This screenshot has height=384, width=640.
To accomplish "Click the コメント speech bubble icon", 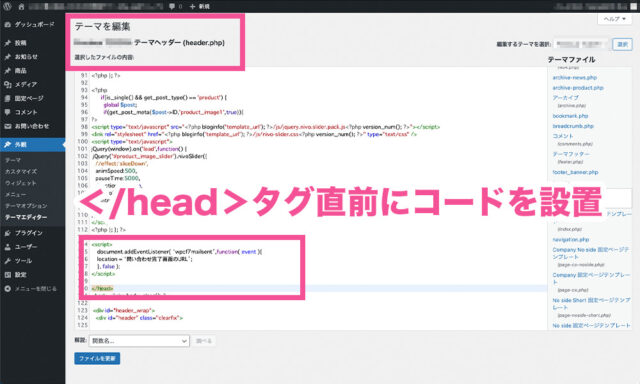I will pyautogui.click(x=7, y=112).
